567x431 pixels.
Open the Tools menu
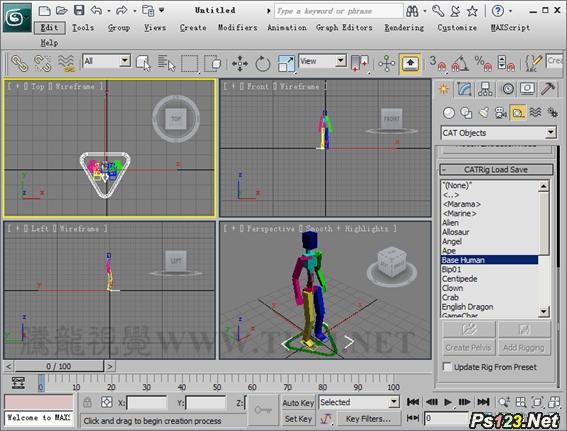point(83,27)
